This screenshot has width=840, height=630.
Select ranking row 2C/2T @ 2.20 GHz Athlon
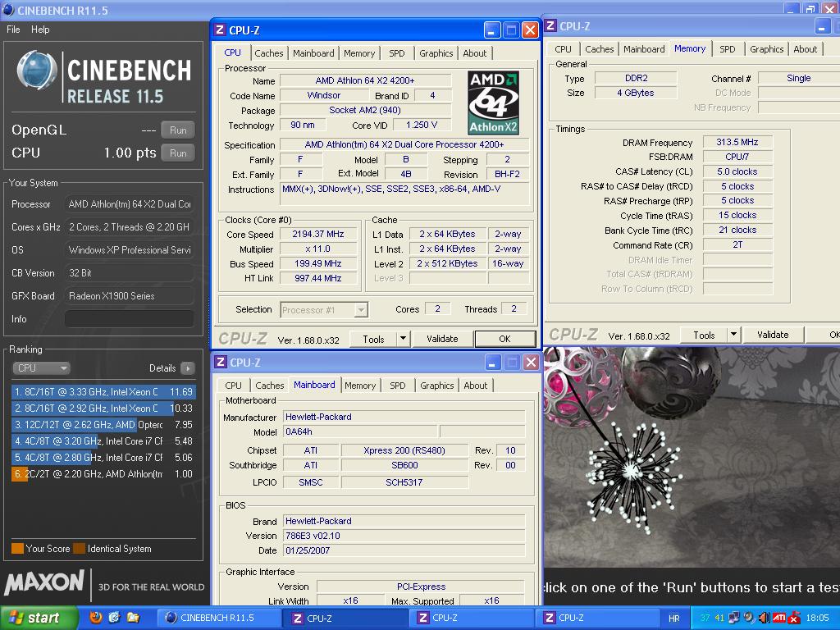pos(103,474)
